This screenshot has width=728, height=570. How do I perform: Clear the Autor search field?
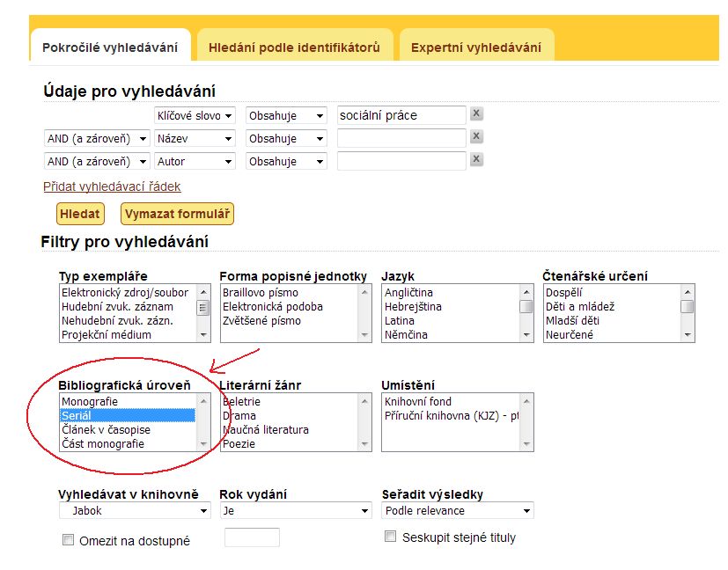pyautogui.click(x=475, y=161)
